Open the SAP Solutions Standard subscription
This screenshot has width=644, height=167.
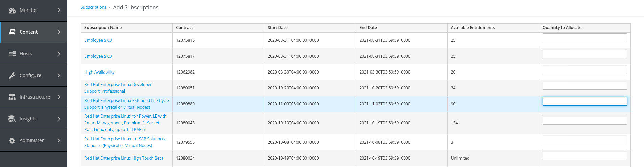click(x=125, y=142)
